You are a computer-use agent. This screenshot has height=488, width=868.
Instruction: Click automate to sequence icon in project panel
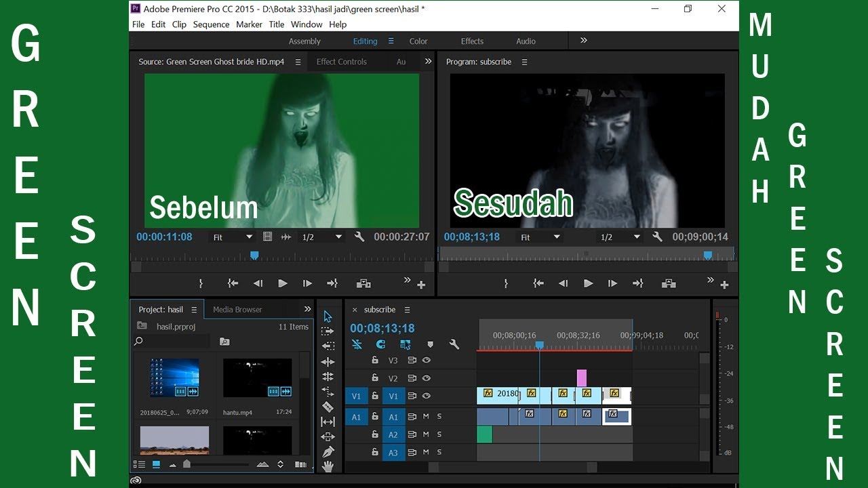pos(300,464)
